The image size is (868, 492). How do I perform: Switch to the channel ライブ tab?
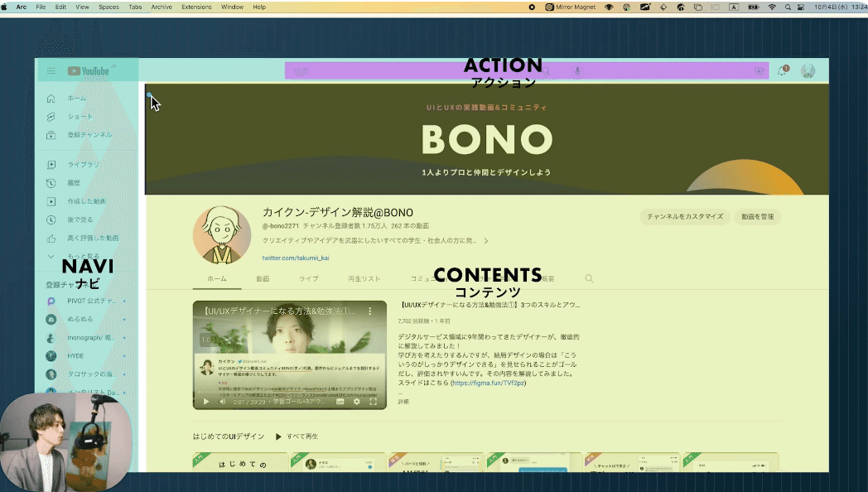[x=309, y=279]
